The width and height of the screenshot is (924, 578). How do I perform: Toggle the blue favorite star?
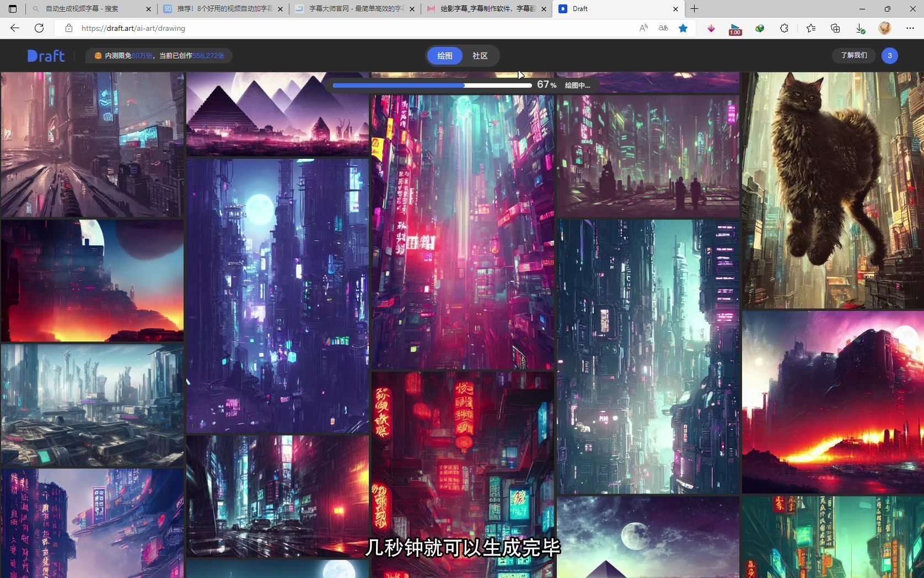click(683, 28)
